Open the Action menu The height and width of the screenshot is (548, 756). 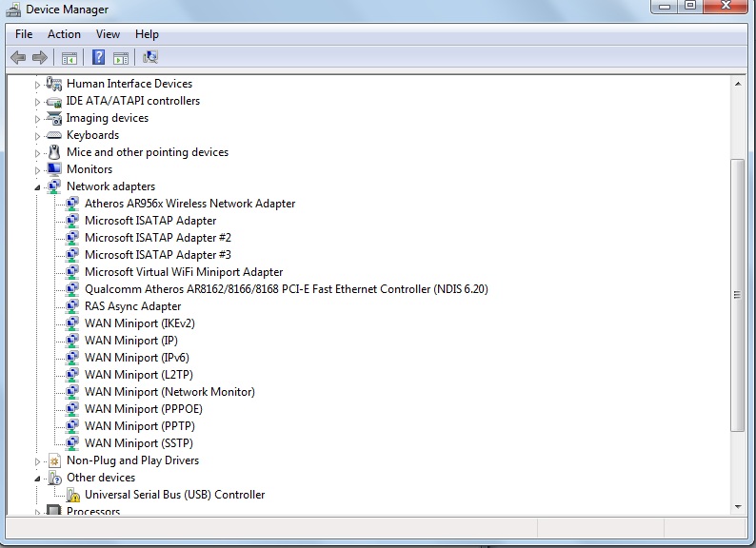pyautogui.click(x=64, y=34)
